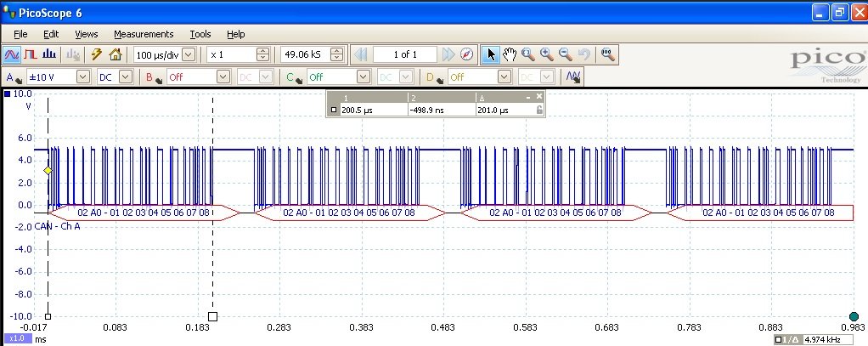
Task: Click the zoom-in magnifier tool
Action: click(x=547, y=54)
